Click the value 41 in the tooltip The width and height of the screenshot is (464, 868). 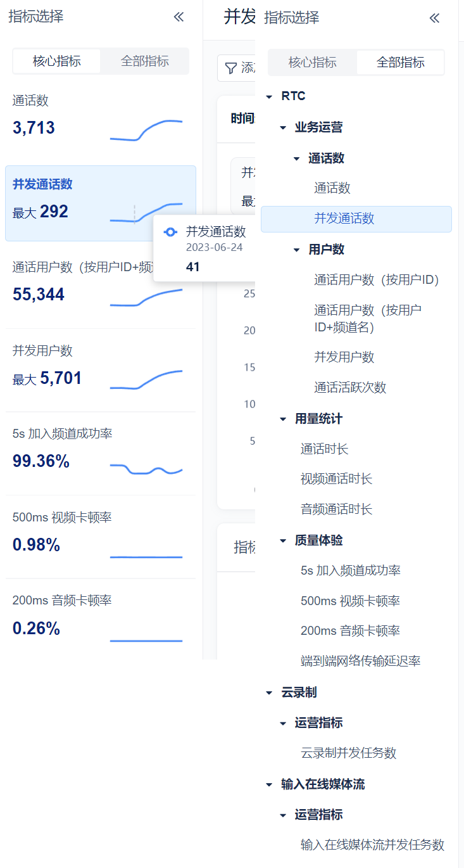[193, 267]
